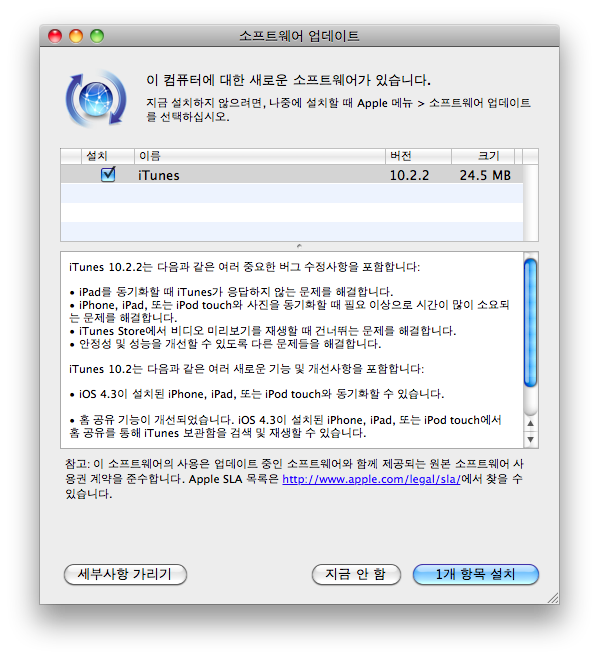Click the 지금 안 함 button

coord(356,574)
